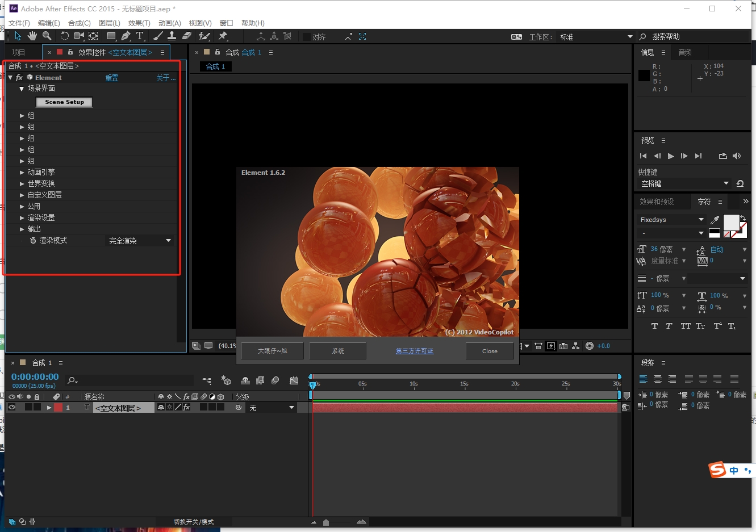Select the Rotation tool
Viewport: 756px width, 532px height.
pos(64,36)
